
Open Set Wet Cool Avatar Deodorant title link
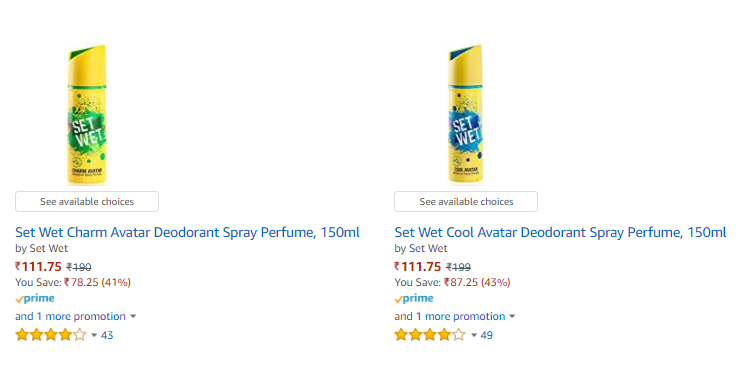[560, 232]
